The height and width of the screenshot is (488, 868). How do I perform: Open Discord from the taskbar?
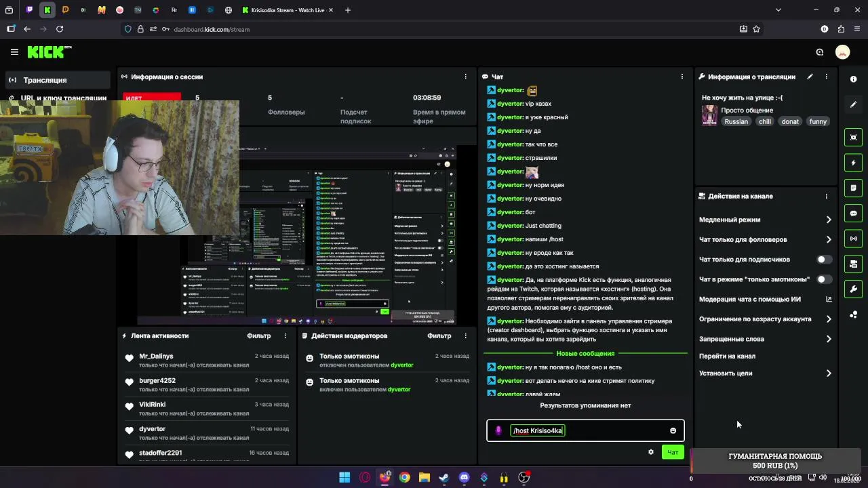point(464,478)
